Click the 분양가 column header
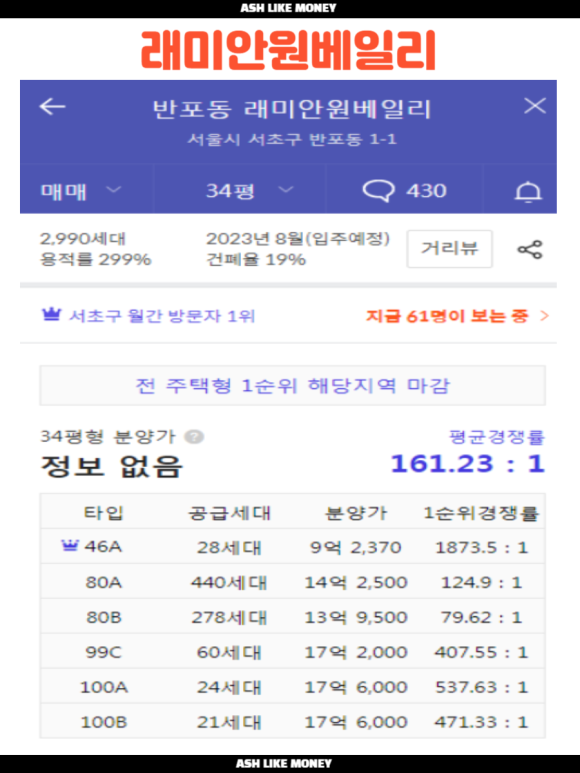580x773 pixels. point(356,513)
